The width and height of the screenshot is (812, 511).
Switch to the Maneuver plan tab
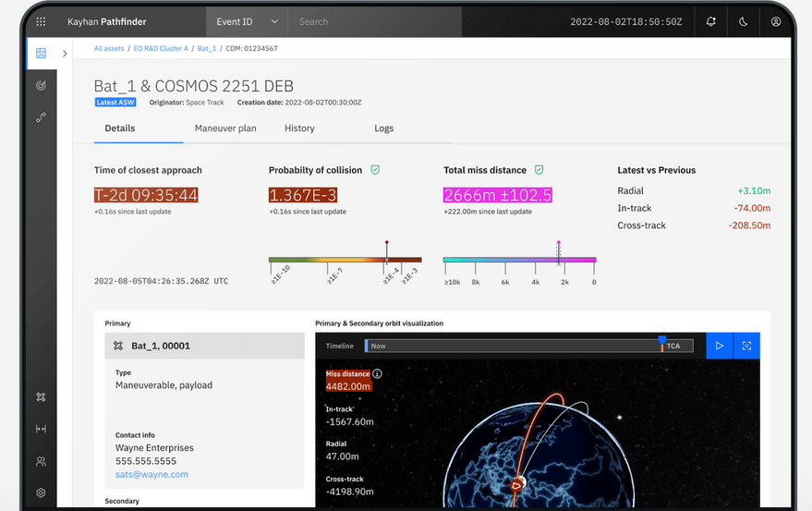(225, 128)
